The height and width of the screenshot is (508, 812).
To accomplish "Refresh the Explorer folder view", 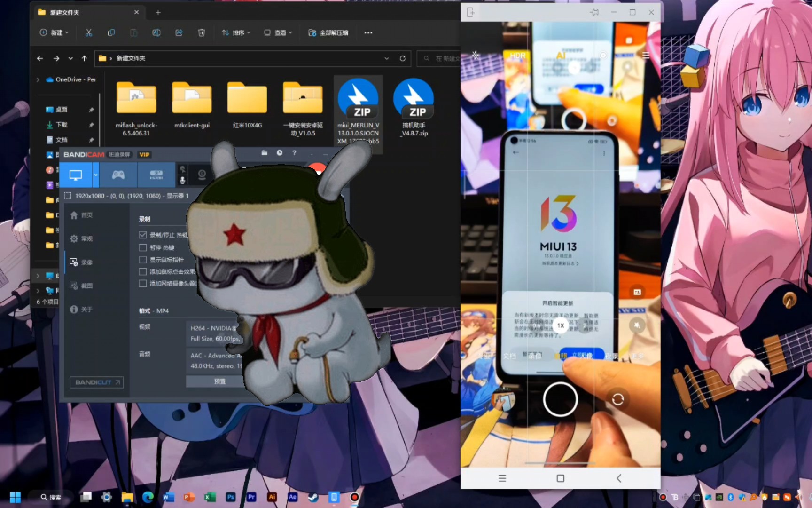I will pyautogui.click(x=403, y=58).
